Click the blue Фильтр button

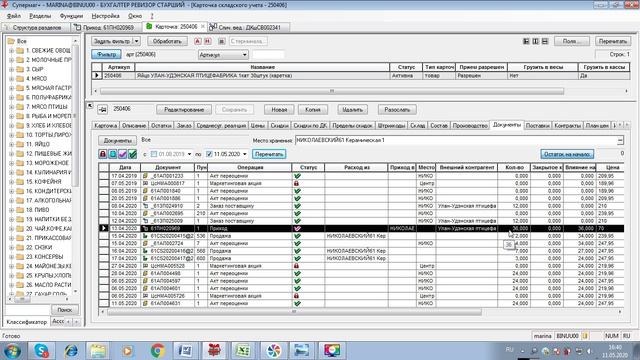[x=107, y=55]
